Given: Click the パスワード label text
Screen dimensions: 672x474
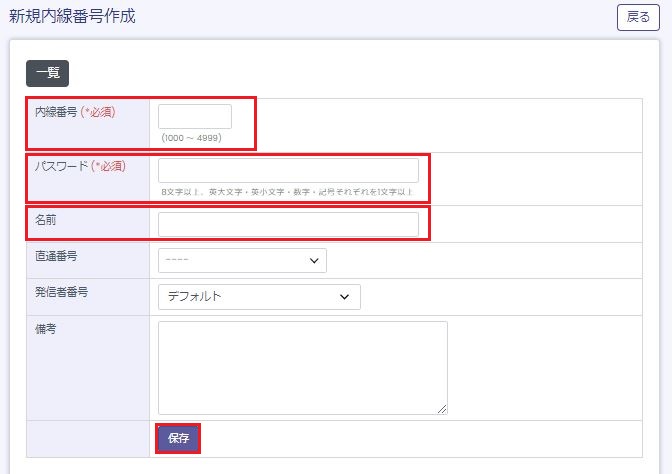Looking at the screenshot, I should [61, 166].
